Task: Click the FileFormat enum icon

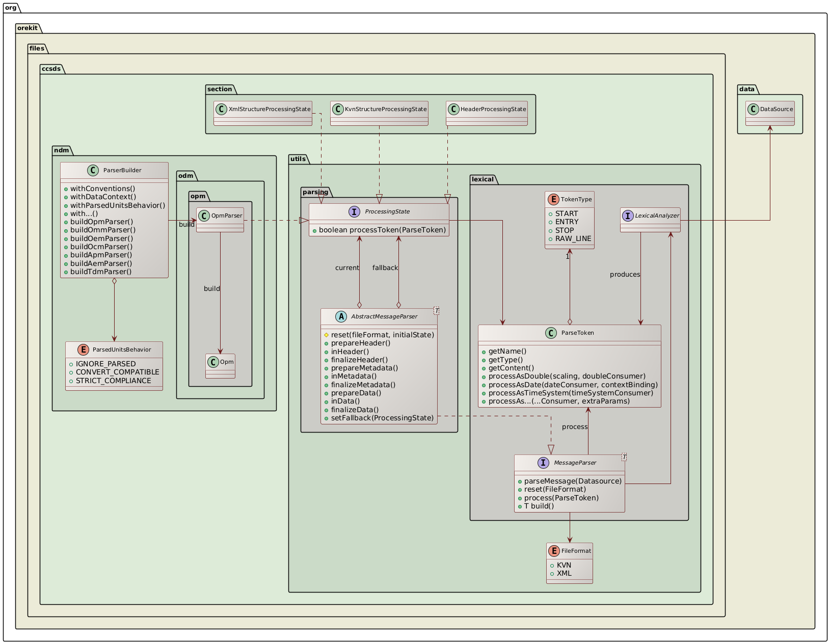Action: click(x=553, y=551)
